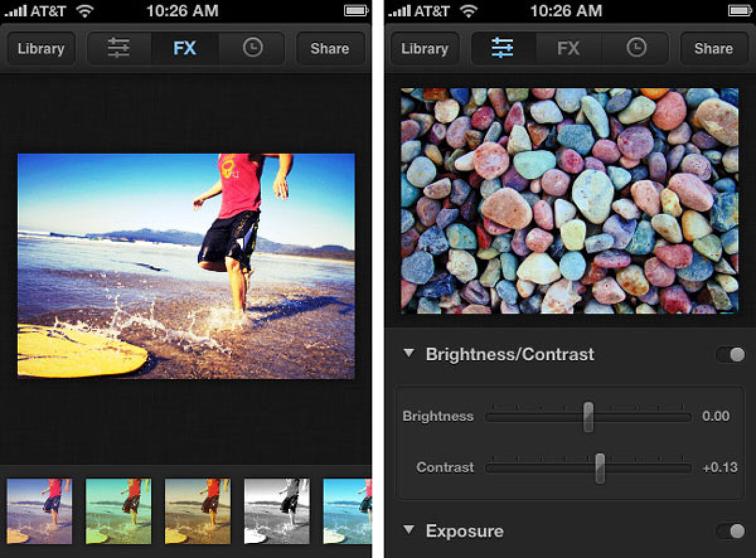This screenshot has width=756, height=558.
Task: Tap the 10:26 AM clock in left screen
Action: click(182, 11)
